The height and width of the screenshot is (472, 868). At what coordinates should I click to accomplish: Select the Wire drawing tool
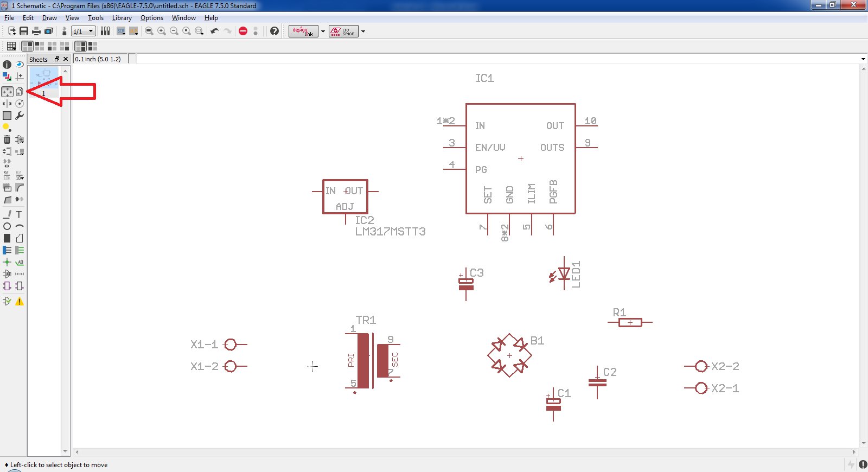[7, 214]
